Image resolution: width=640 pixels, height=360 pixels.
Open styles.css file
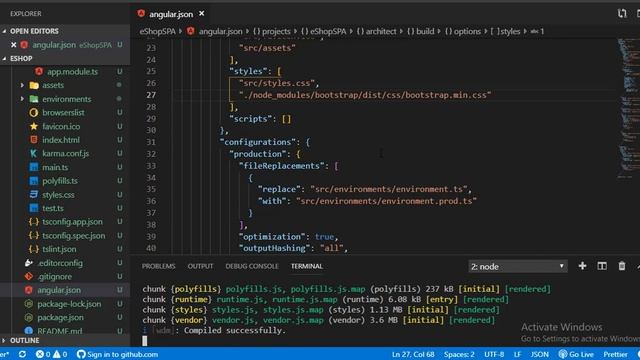pyautogui.click(x=58, y=195)
